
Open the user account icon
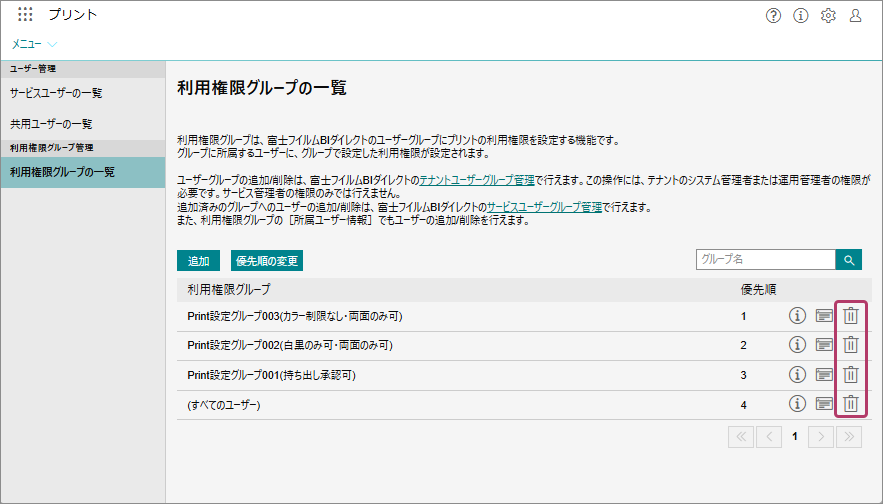tap(855, 16)
